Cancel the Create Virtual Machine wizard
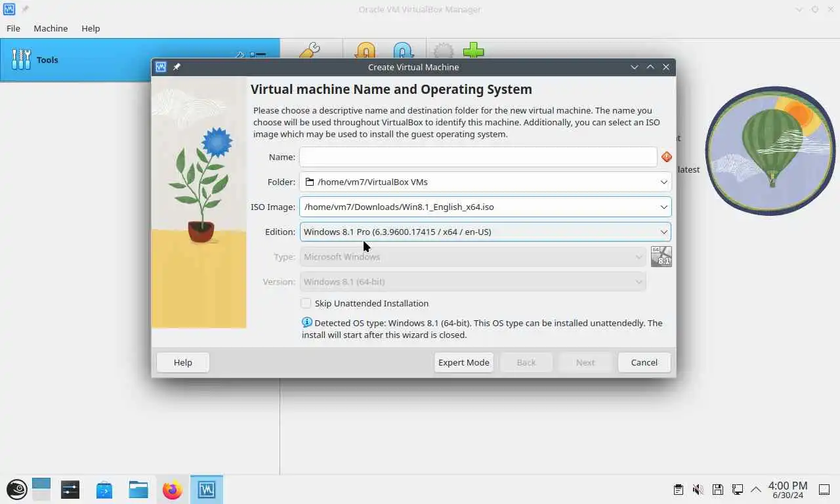Screen dimensions: 840x504 644,362
